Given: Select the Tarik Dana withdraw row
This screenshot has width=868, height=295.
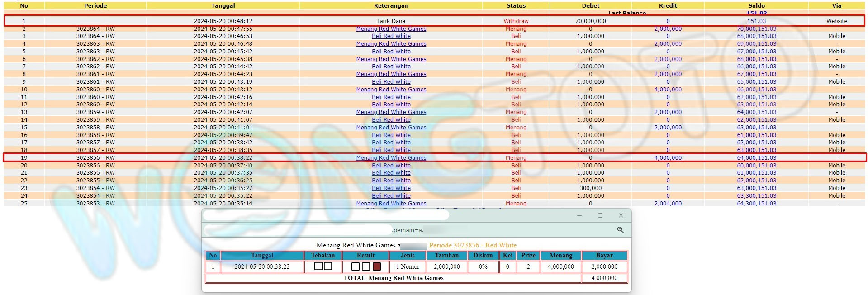Looking at the screenshot, I should pyautogui.click(x=391, y=21).
